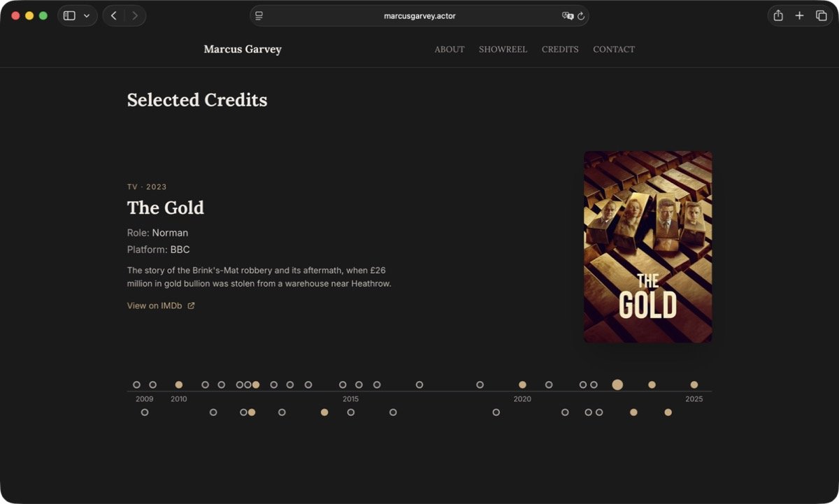839x504 pixels.
Task: Click the Share icon
Action: click(777, 15)
